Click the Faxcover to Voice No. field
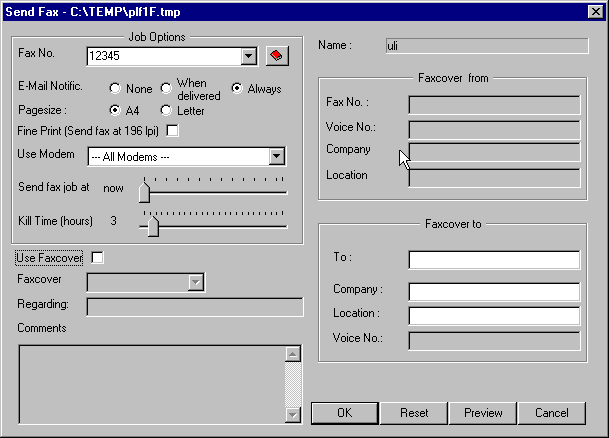The width and height of the screenshot is (609, 438). [x=494, y=341]
